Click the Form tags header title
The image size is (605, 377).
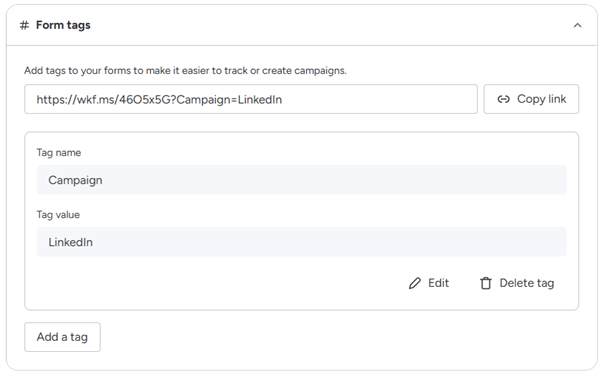click(63, 25)
